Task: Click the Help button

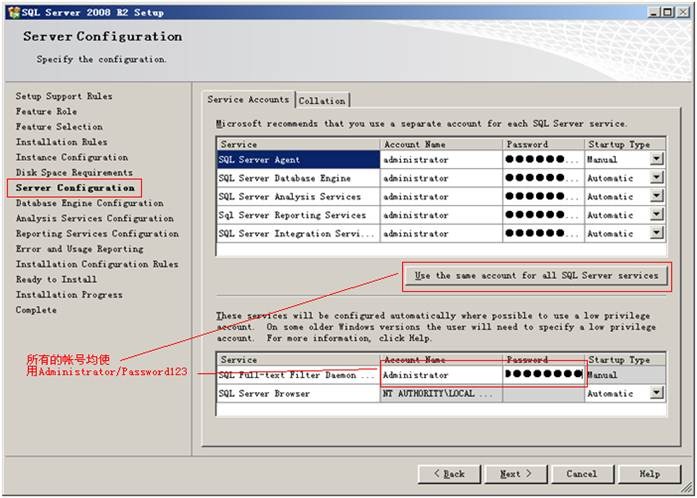Action: (x=649, y=474)
